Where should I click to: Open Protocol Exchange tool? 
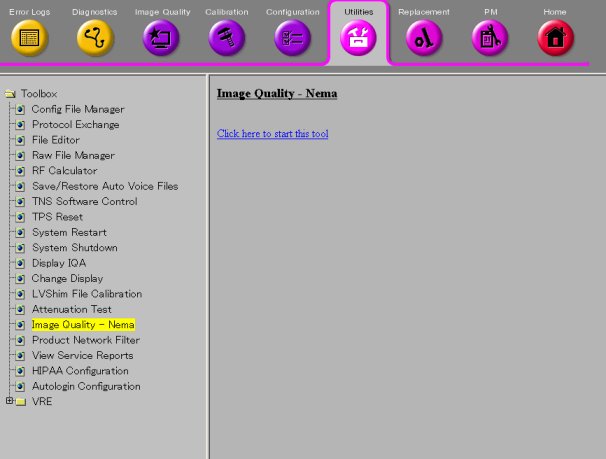point(75,125)
